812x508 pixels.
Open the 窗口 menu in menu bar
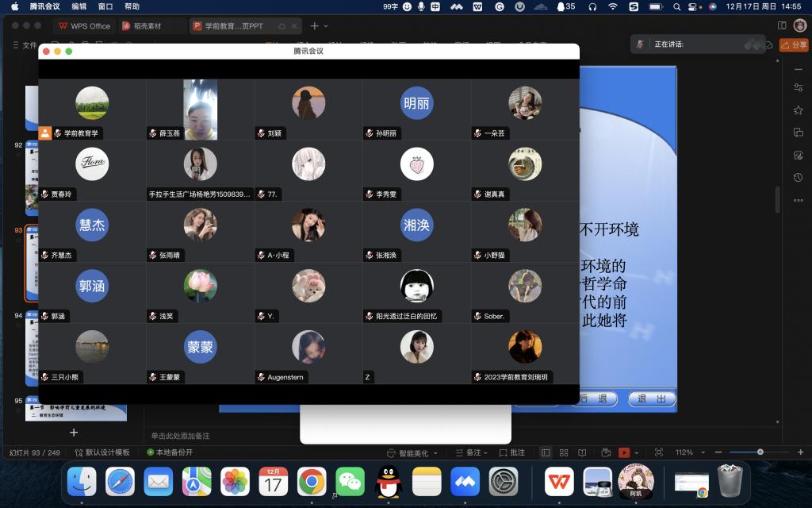(105, 6)
